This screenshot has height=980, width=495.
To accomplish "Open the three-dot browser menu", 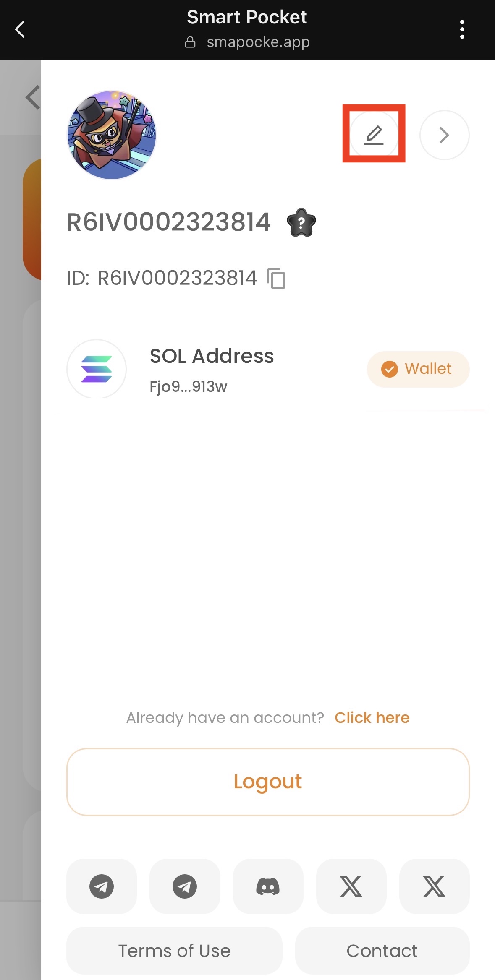I will pyautogui.click(x=462, y=29).
